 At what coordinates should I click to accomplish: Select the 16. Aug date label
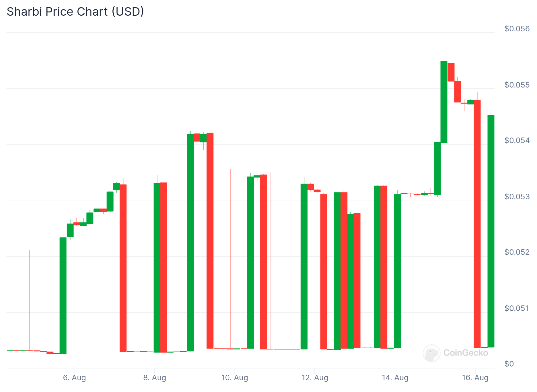[x=475, y=378]
